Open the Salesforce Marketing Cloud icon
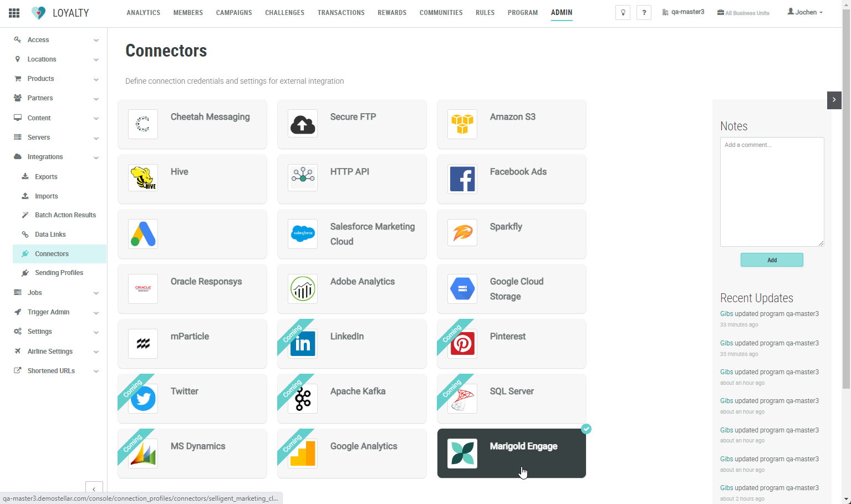 [303, 233]
